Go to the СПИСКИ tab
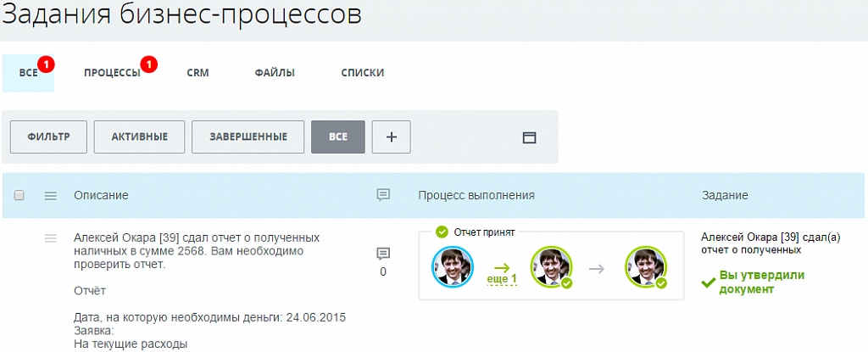868x352 pixels. click(362, 73)
